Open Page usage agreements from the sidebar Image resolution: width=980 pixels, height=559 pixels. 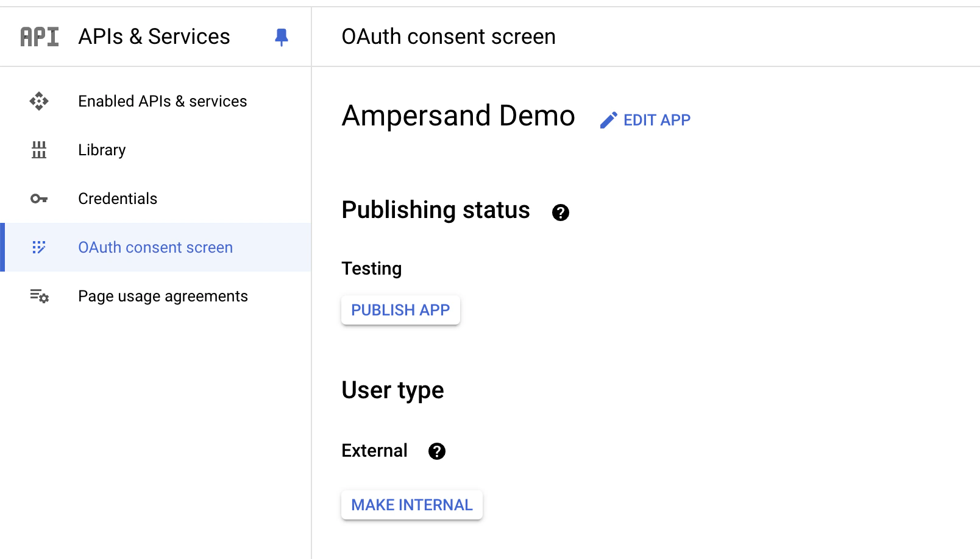click(x=163, y=296)
